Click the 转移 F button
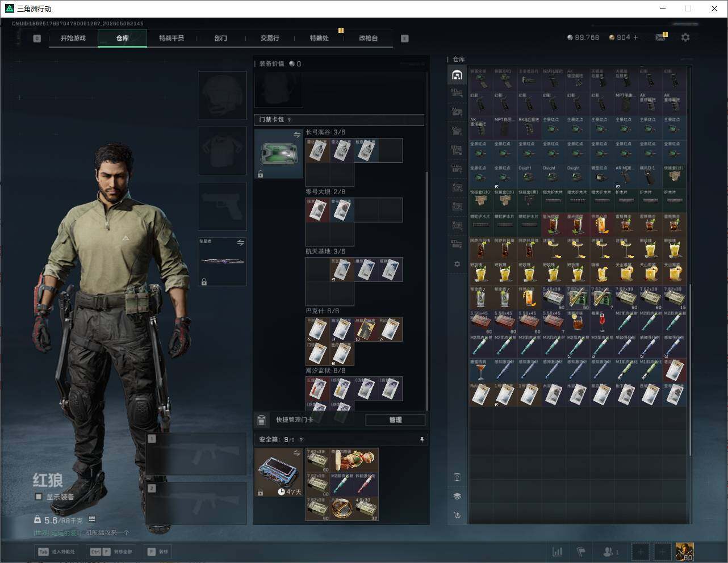Screen dimensions: 728x563 click(x=158, y=552)
